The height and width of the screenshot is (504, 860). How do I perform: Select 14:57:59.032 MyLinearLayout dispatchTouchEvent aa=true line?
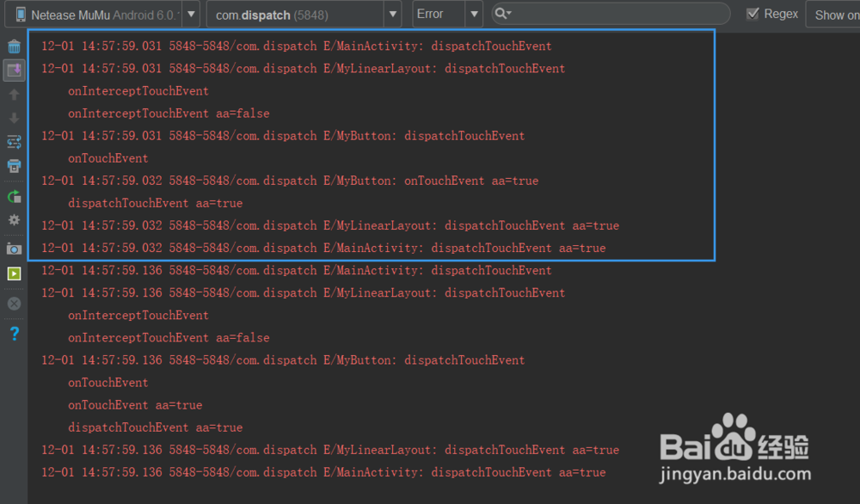[x=330, y=226]
